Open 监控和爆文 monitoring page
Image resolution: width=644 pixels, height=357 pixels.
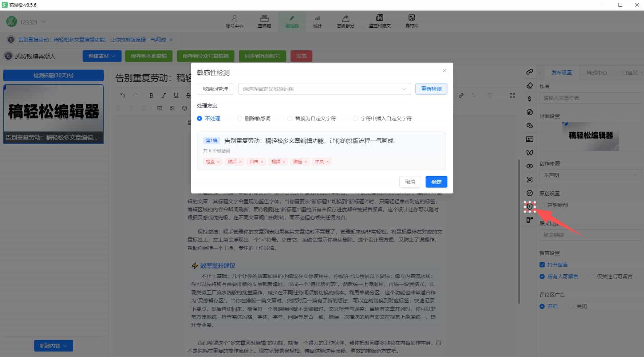click(x=380, y=21)
